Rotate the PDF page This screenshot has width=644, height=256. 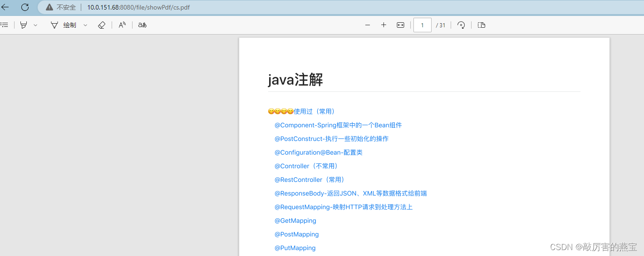(461, 25)
